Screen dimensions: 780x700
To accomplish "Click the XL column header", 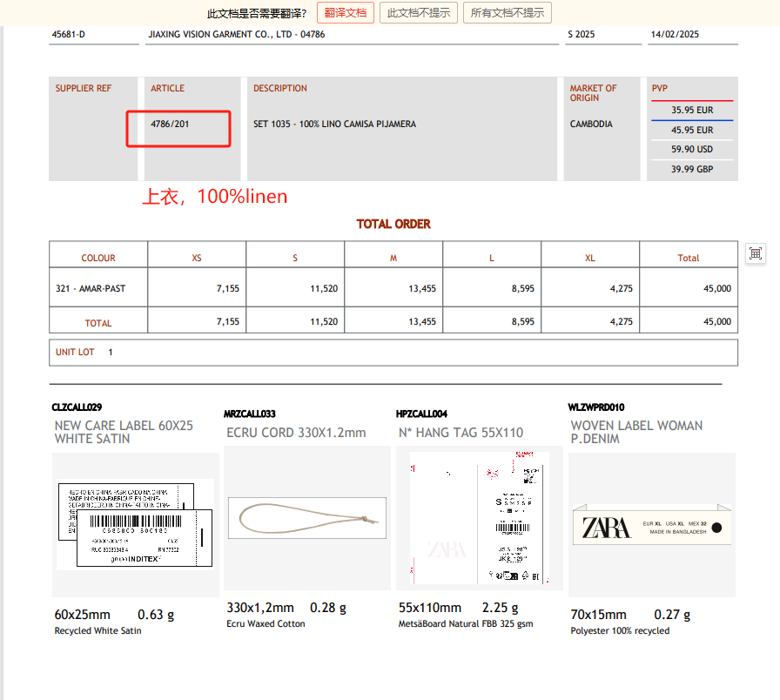I will (590, 259).
